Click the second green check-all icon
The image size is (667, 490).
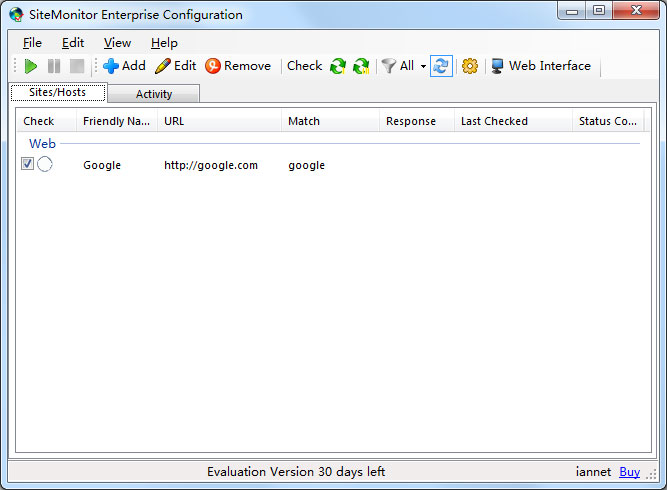(x=361, y=66)
